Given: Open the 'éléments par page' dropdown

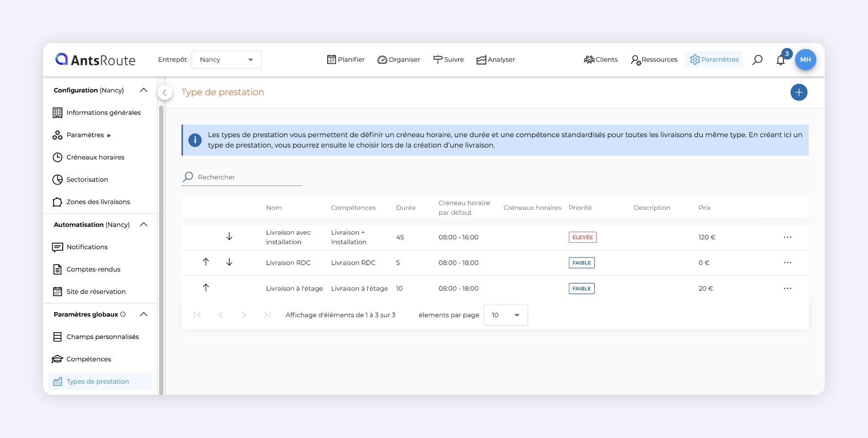Looking at the screenshot, I should click(x=505, y=315).
